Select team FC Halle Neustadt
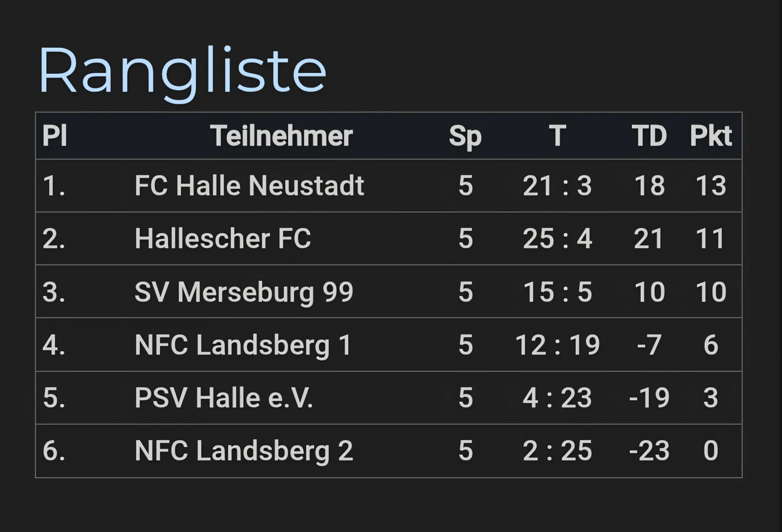Image resolution: width=782 pixels, height=532 pixels. 249,186
